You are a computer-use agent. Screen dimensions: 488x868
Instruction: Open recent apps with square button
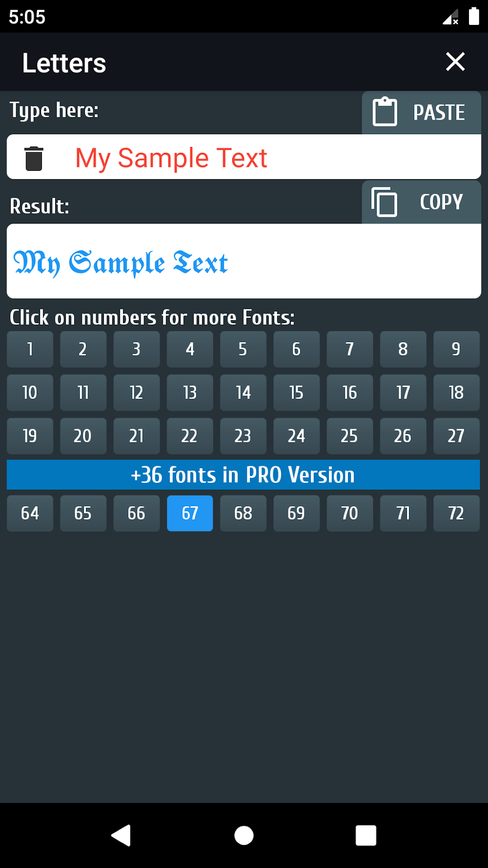[x=366, y=835]
